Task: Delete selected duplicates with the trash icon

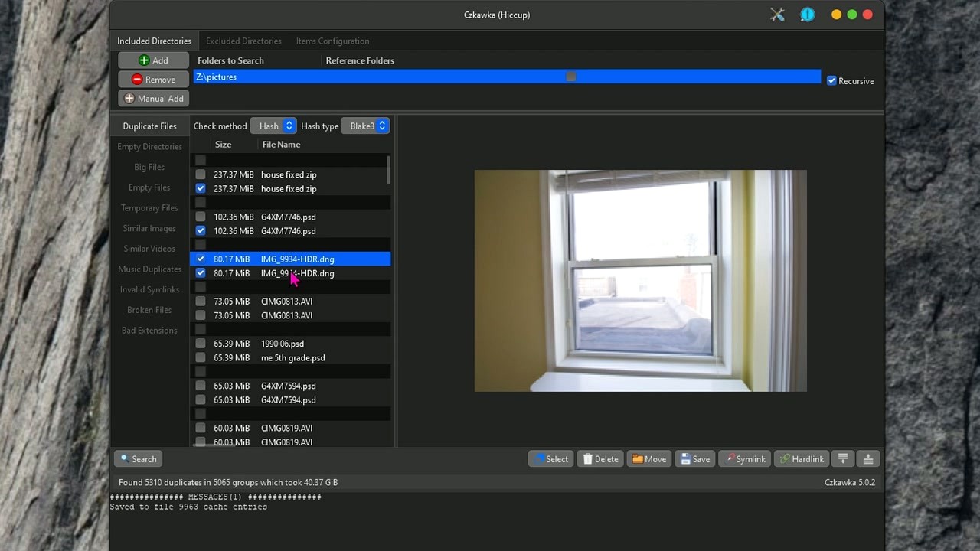Action: click(599, 458)
